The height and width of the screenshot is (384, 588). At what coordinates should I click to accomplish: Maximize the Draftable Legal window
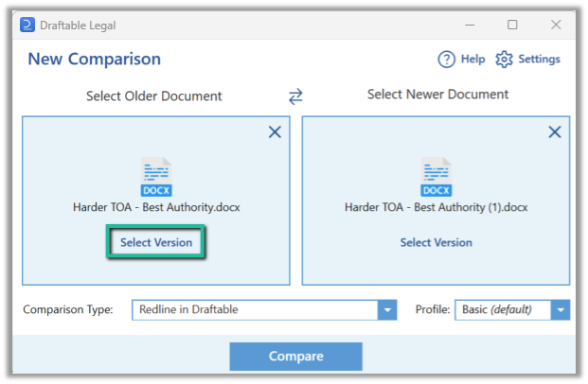pos(512,25)
